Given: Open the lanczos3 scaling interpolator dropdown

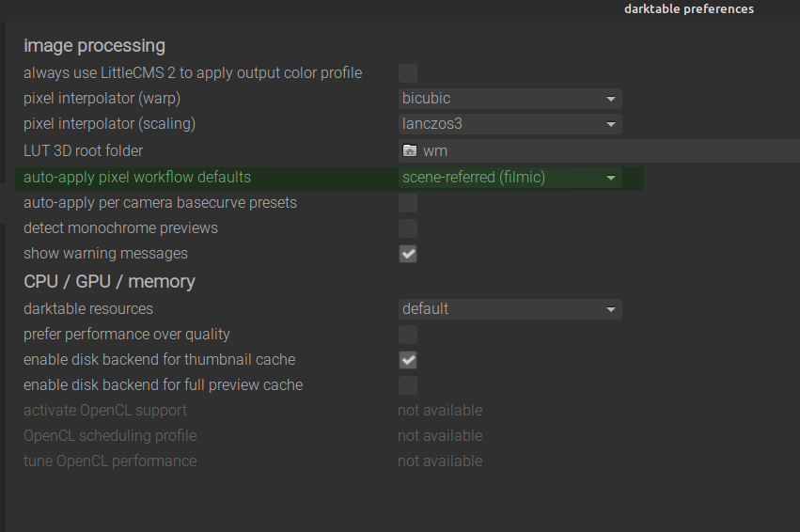Looking at the screenshot, I should pos(510,124).
